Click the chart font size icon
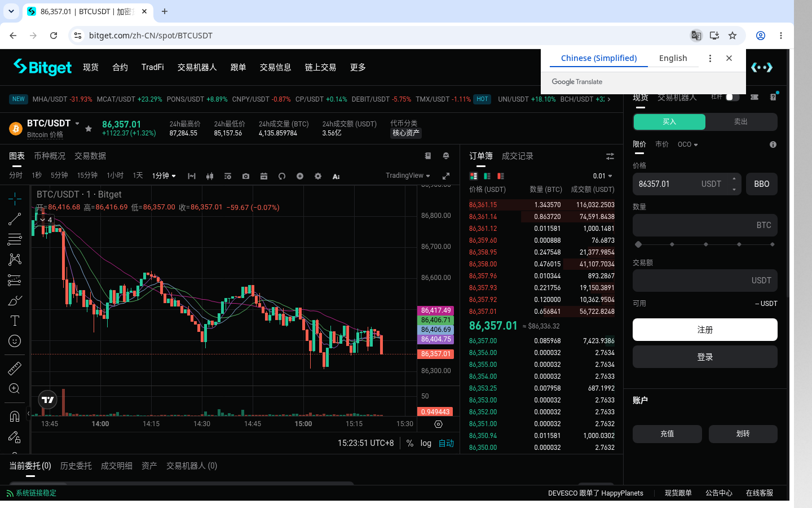This screenshot has width=812, height=508. click(x=336, y=176)
